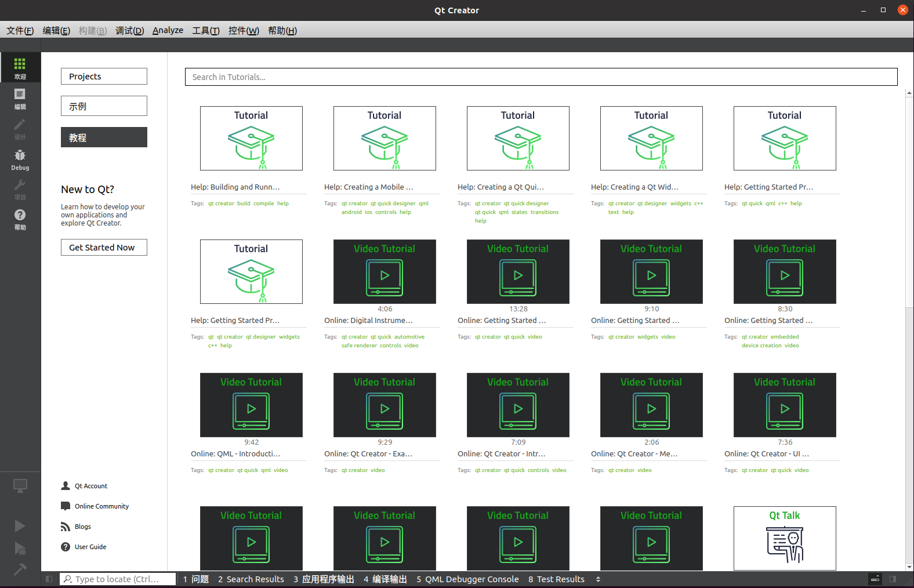Open the 1 问题 (Issues) output pane
Image resolution: width=914 pixels, height=588 pixels.
(x=196, y=579)
